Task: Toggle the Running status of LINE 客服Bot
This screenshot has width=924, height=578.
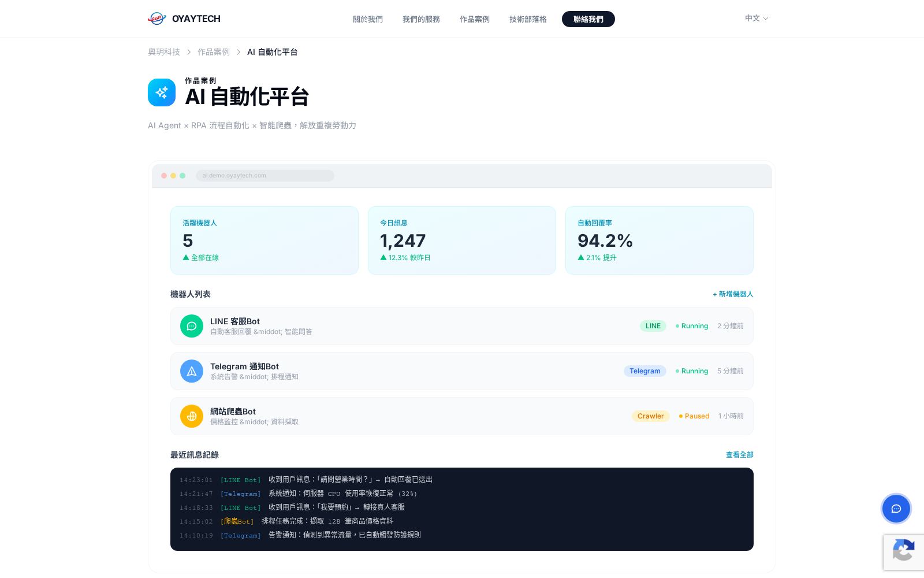Action: coord(691,326)
